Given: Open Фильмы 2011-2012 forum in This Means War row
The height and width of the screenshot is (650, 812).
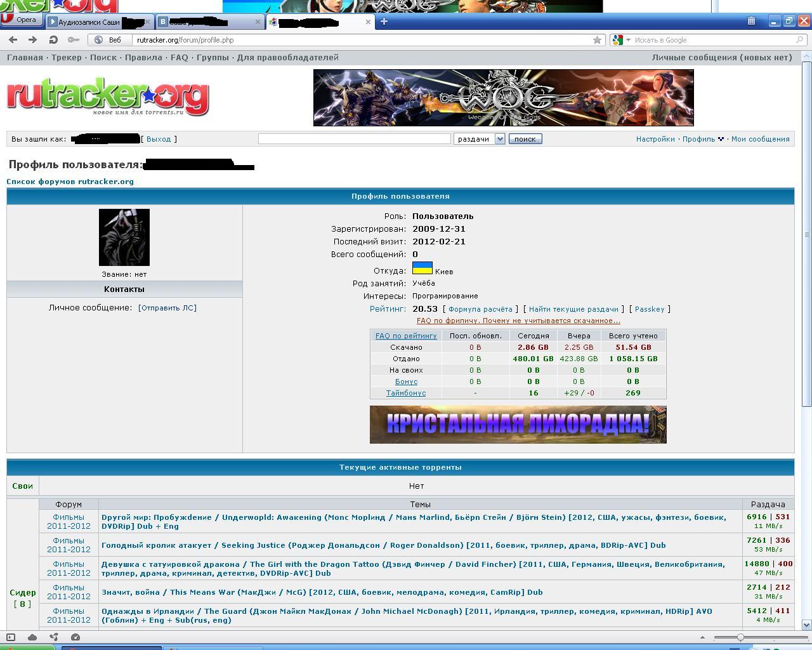Looking at the screenshot, I should click(x=69, y=592).
